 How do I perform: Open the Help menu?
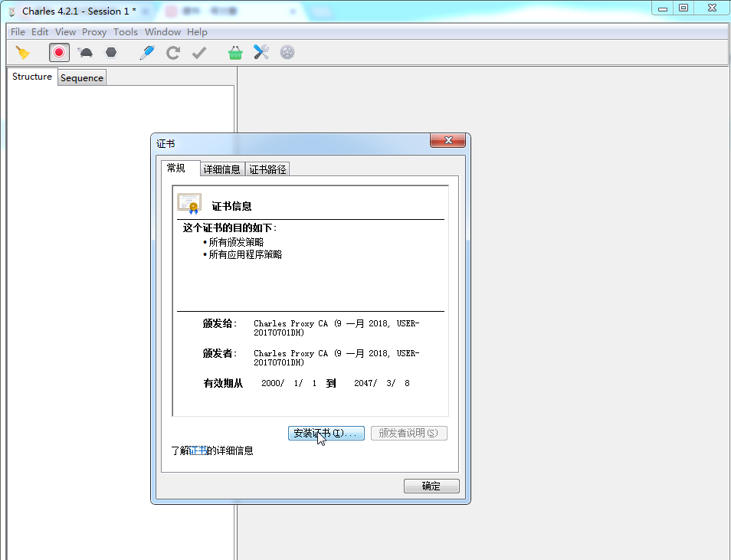pyautogui.click(x=197, y=31)
